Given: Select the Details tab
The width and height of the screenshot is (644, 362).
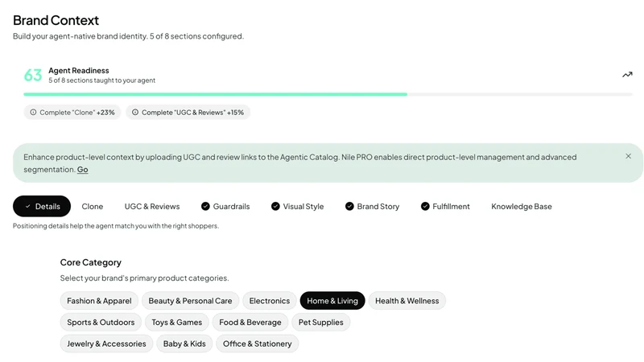Looking at the screenshot, I should click(x=42, y=206).
